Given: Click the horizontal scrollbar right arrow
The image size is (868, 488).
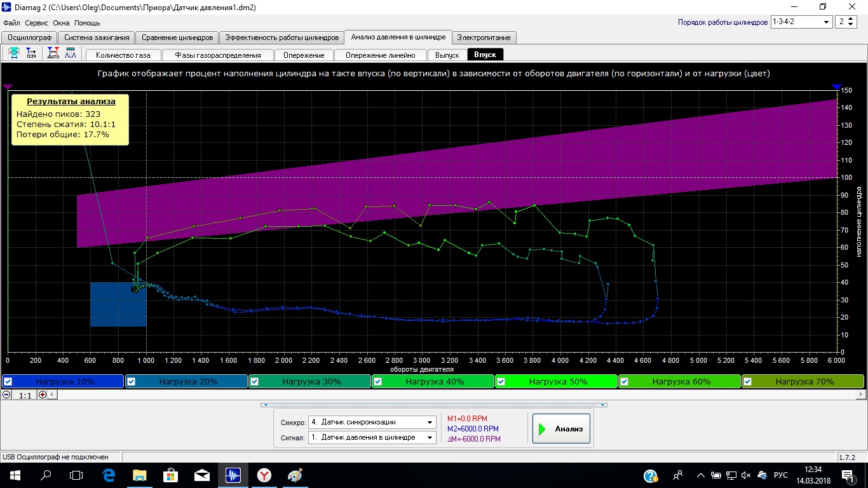Looking at the screenshot, I should pyautogui.click(x=861, y=395).
